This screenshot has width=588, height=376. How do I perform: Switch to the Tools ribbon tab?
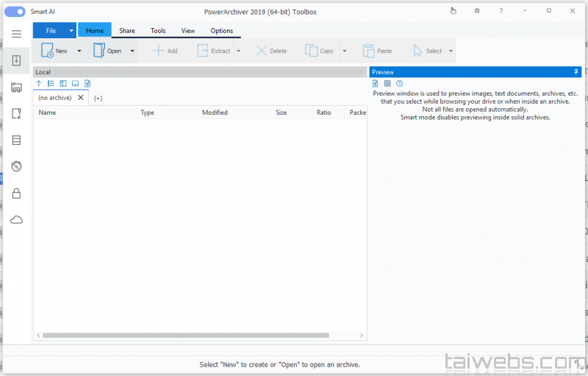click(158, 31)
